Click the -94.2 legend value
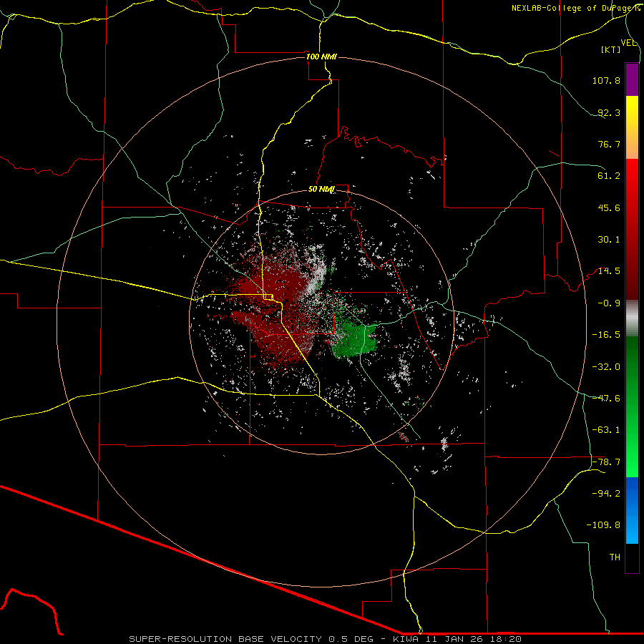Image resolution: width=644 pixels, height=644 pixels. 606,494
